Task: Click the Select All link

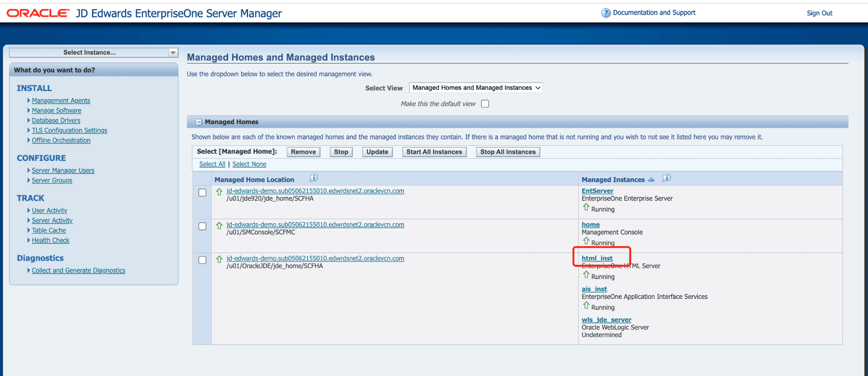Action: pos(212,164)
